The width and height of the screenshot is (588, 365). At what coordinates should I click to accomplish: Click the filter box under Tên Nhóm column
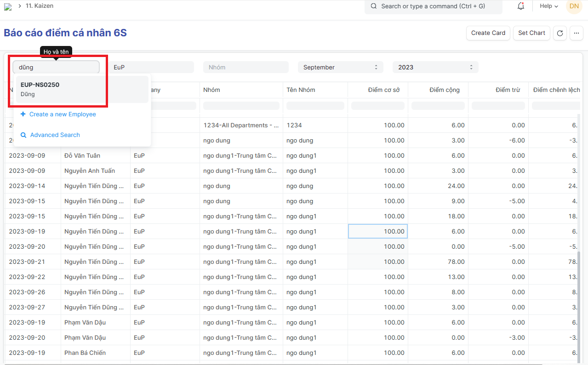pyautogui.click(x=315, y=106)
